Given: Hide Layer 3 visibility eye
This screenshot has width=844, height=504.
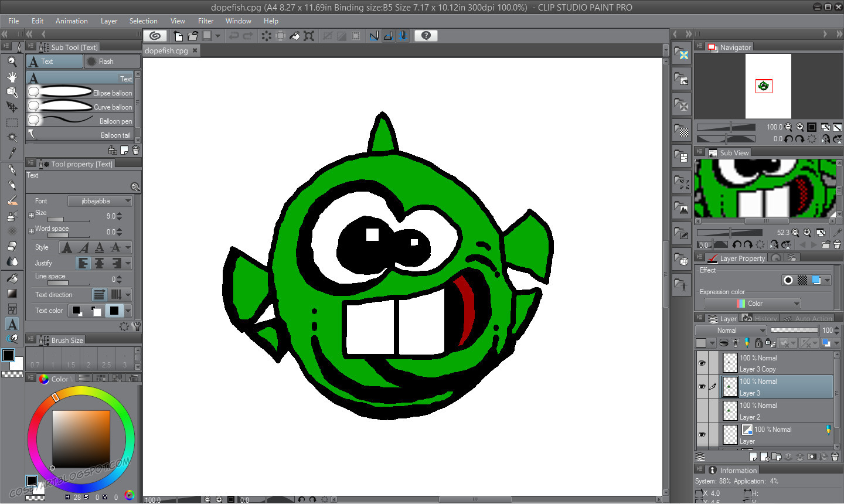Looking at the screenshot, I should 702,387.
